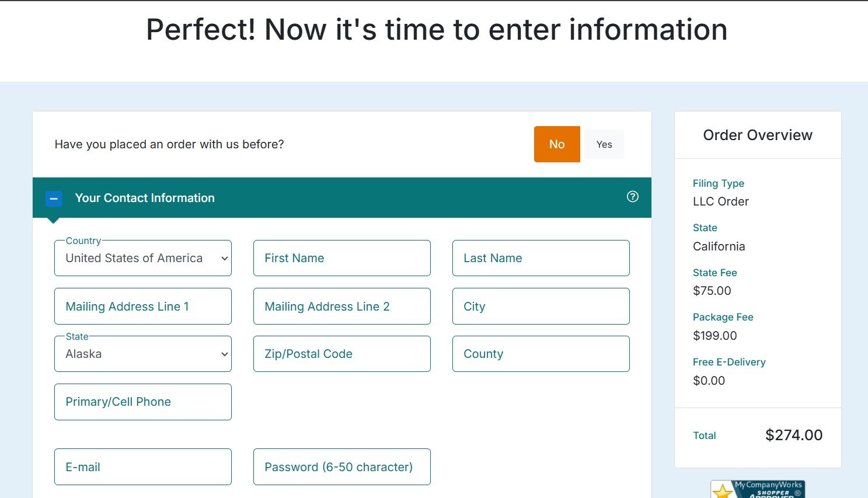Click the Zip/Postal Code field
The height and width of the screenshot is (498, 868).
tap(342, 354)
